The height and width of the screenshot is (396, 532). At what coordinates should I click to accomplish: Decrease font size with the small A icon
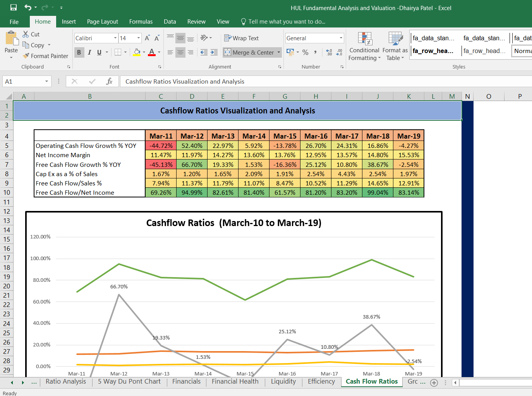pos(157,38)
